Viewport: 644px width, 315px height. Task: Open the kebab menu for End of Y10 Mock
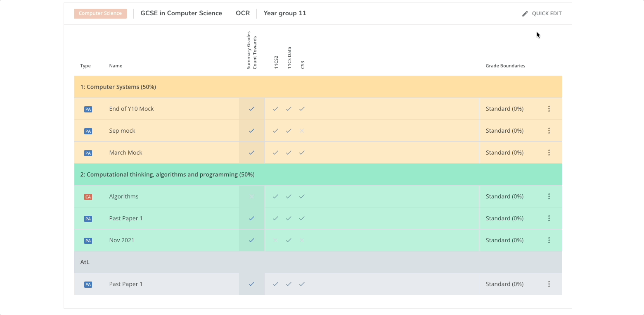click(x=549, y=109)
